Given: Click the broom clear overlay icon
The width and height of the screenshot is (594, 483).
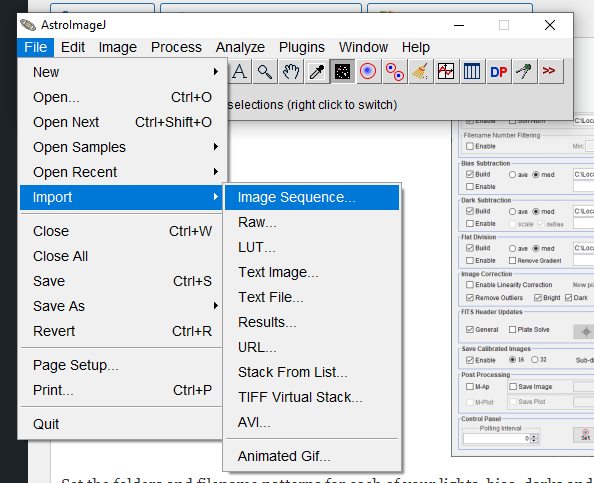Looking at the screenshot, I should pos(420,71).
